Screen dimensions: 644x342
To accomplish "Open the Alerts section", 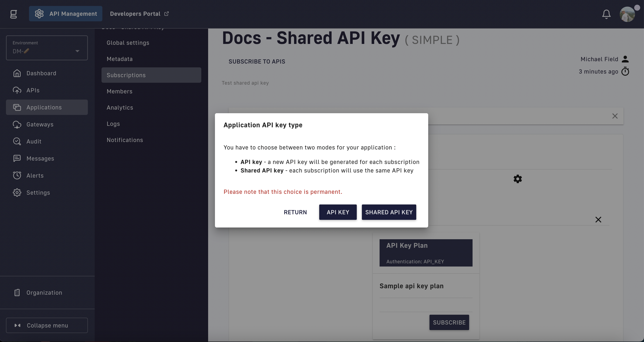I will tap(35, 175).
